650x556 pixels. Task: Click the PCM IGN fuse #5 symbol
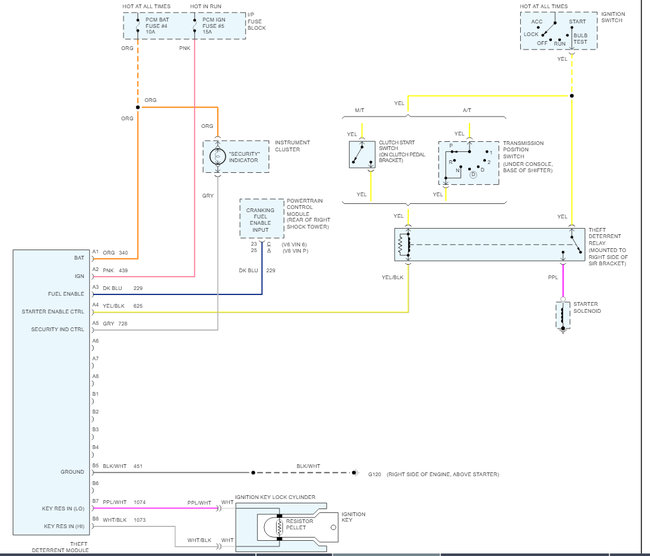pos(194,26)
